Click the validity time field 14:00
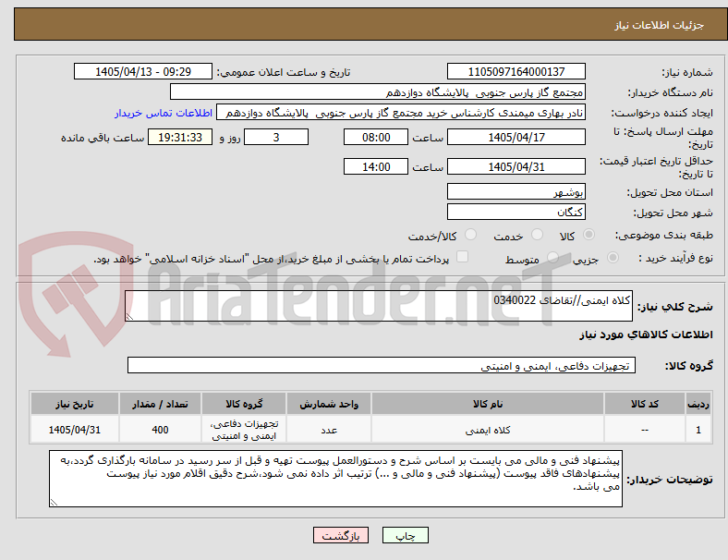 point(376,166)
